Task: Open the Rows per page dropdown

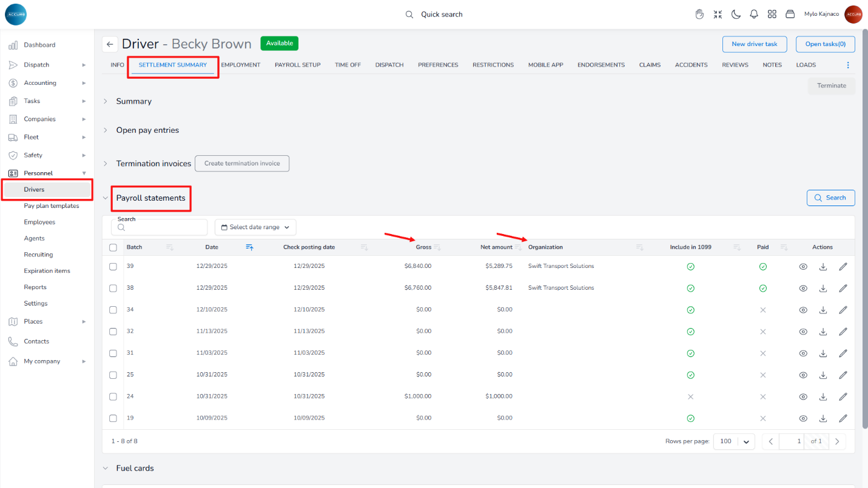Action: (x=734, y=441)
